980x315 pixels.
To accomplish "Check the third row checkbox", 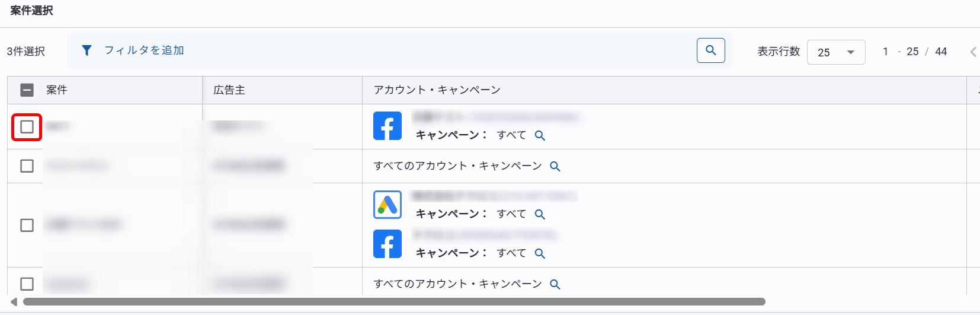I will [x=27, y=225].
